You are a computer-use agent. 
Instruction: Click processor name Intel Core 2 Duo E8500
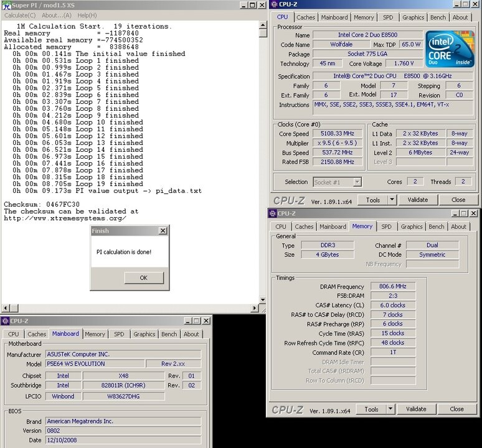pos(367,35)
